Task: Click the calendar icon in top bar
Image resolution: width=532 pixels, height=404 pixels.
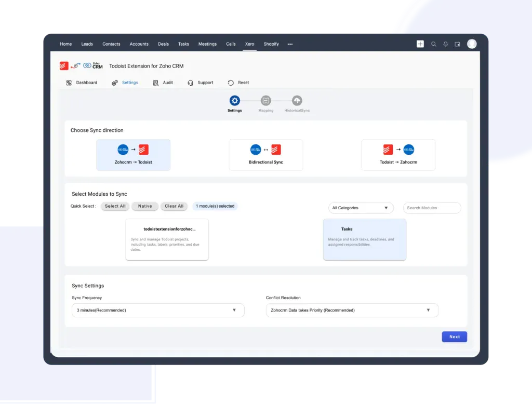Action: (x=457, y=44)
